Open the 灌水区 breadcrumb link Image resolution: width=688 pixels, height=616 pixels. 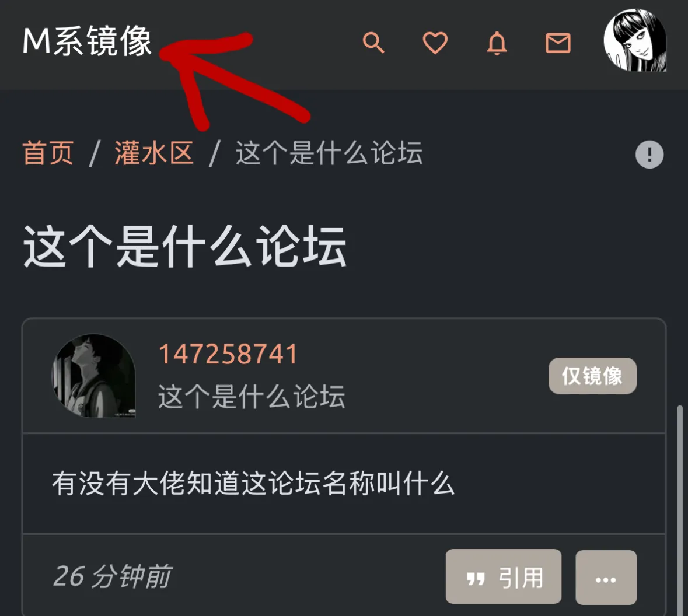tap(154, 153)
